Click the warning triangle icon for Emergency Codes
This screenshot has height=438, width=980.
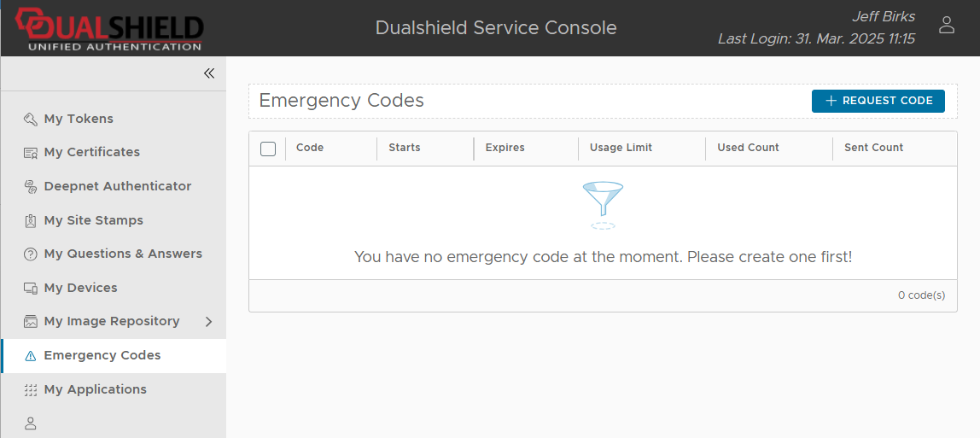(x=31, y=356)
